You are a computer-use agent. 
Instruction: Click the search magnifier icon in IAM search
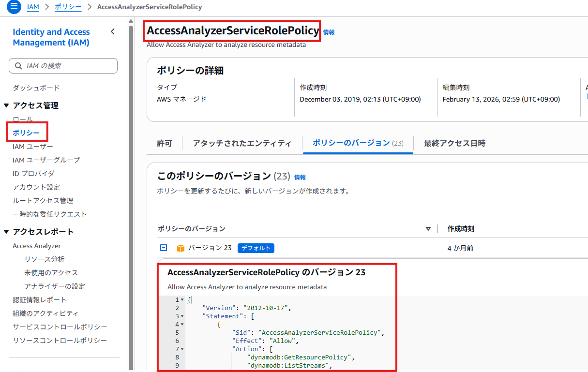[x=18, y=66]
